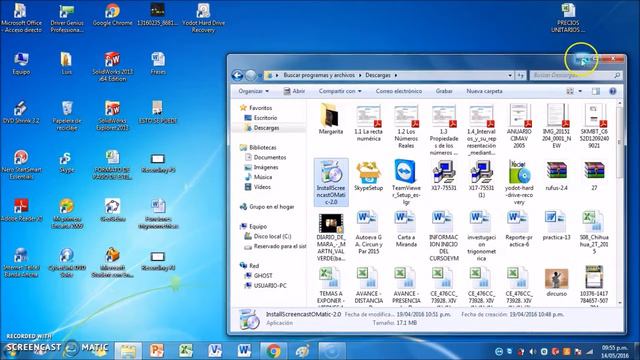Open the Compartir con dropdown

(340, 91)
